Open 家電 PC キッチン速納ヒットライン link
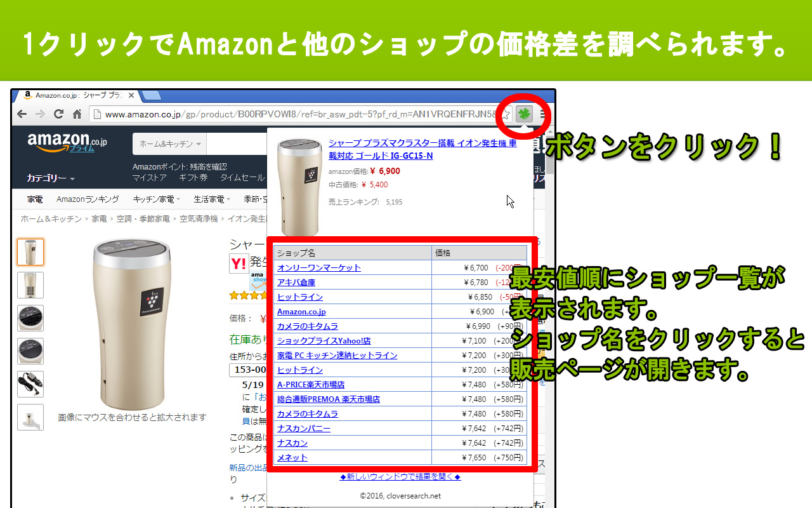812x508 pixels. point(337,356)
